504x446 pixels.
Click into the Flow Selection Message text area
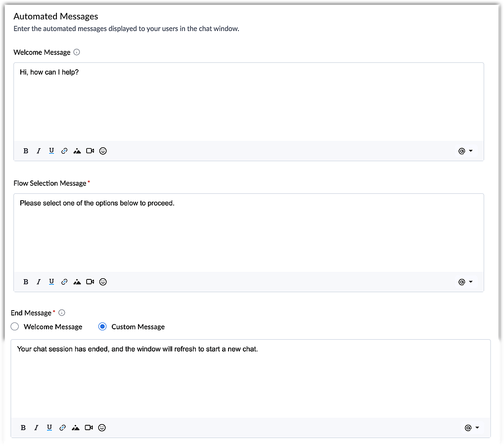[249, 233]
